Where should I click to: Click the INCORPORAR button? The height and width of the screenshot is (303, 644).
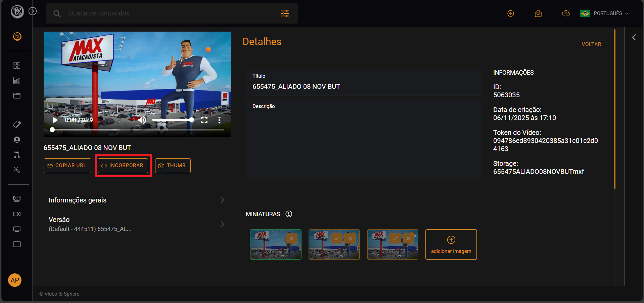tap(123, 165)
